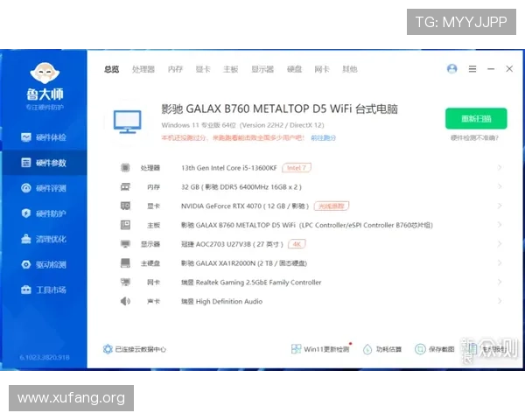
Task: Click the 硬件体检 chart icon
Action: 25,137
